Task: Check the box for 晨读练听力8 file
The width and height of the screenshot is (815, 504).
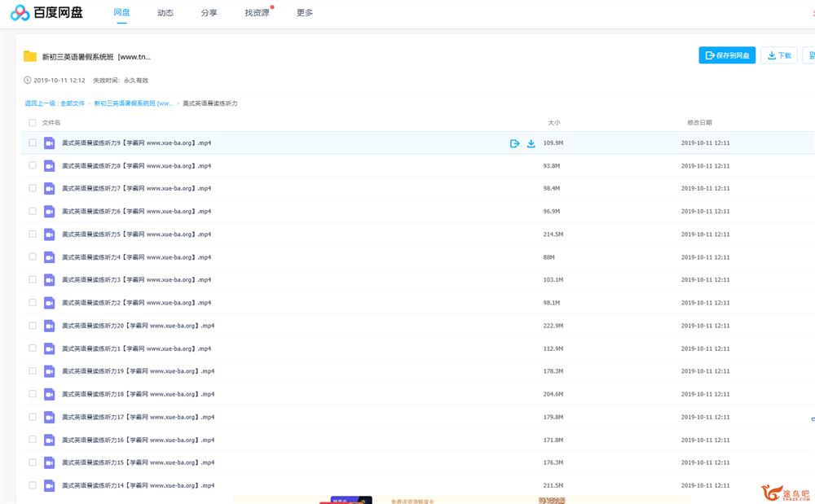Action: pos(33,165)
